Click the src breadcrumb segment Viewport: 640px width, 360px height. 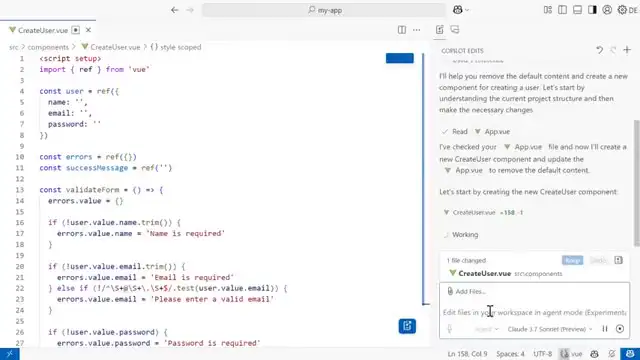pos(13,47)
